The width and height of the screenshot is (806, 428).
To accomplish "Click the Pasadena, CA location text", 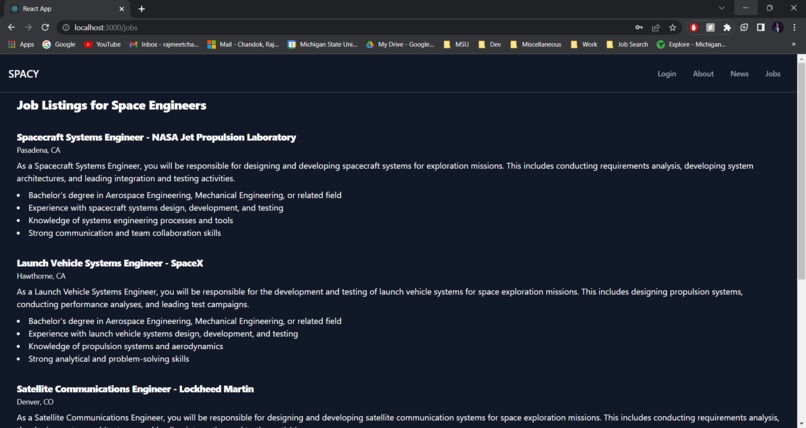I will coord(39,150).
